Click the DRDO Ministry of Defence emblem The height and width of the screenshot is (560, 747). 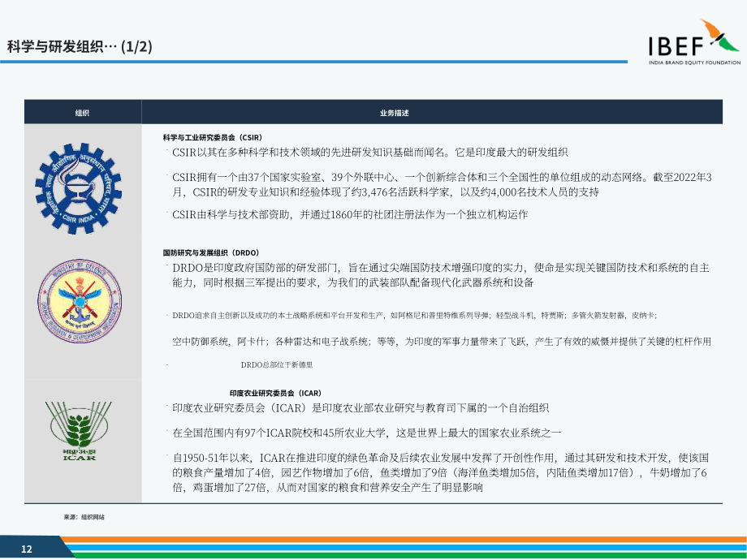point(80,301)
